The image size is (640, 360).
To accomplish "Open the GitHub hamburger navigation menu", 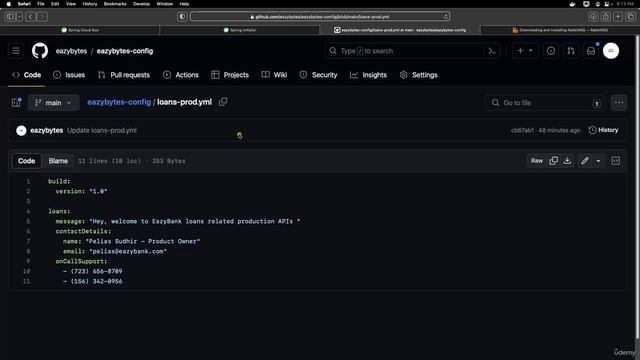I will 16,51.
